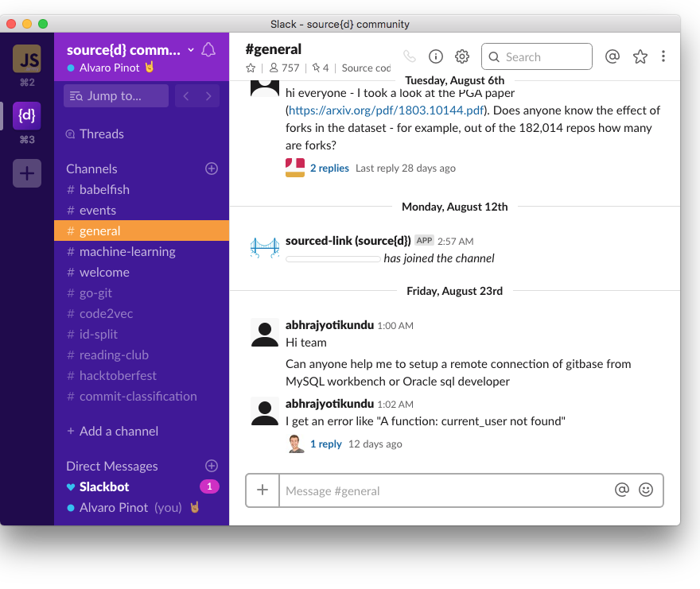Click abhrajyotikundu avatar at 1:02 AM message
The height and width of the screenshot is (589, 700).
[265, 412]
